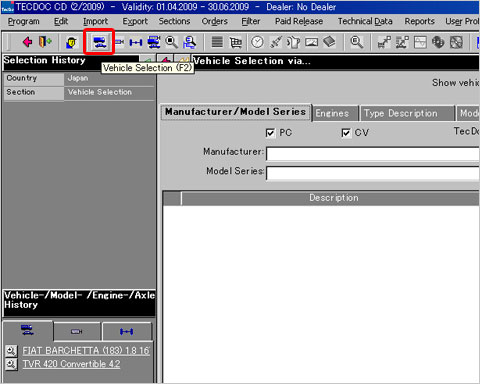The width and height of the screenshot is (480, 384).
Task: Open TVR 420 Convertible 4.2 link
Action: click(x=71, y=364)
